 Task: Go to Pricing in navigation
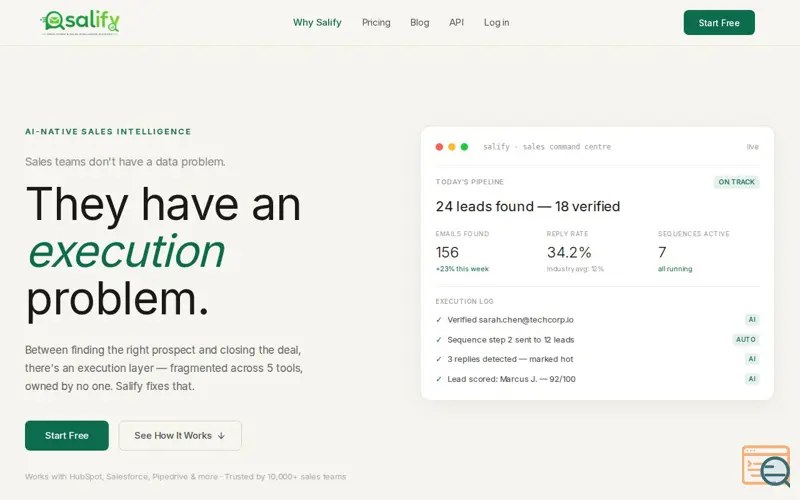click(376, 22)
